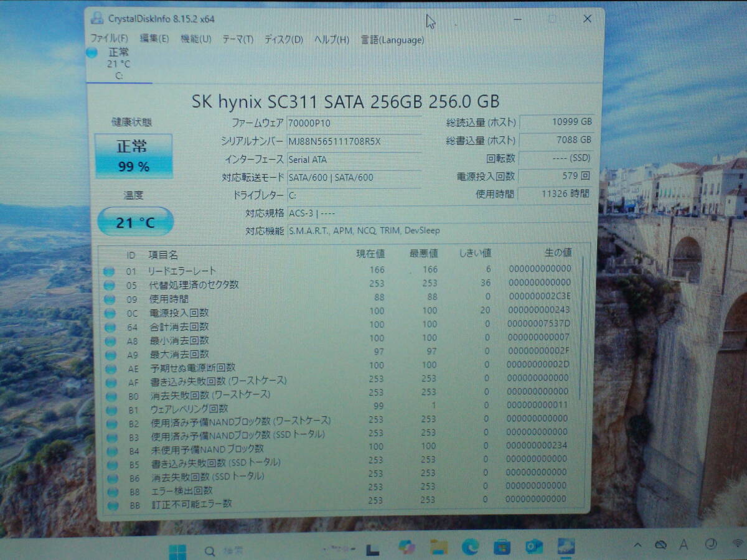The height and width of the screenshot is (560, 747).
Task: Click the 現在値 column header
Action: [x=370, y=253]
